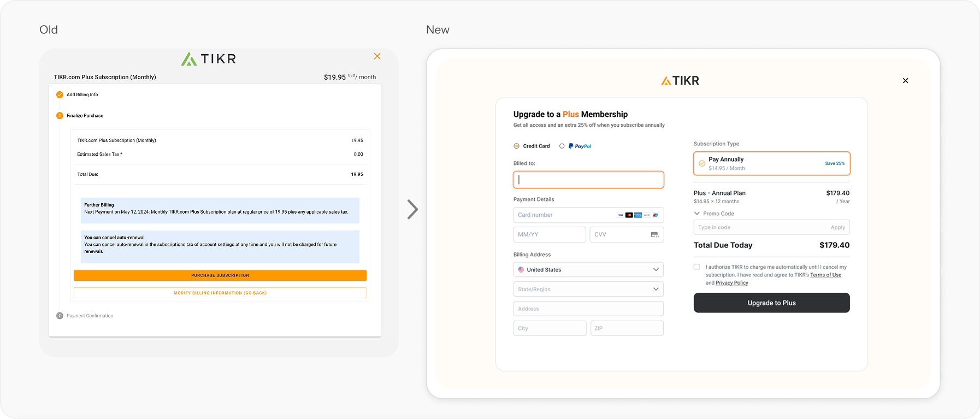The image size is (980, 419).
Task: Select the PayPal radio option
Action: pos(562,146)
